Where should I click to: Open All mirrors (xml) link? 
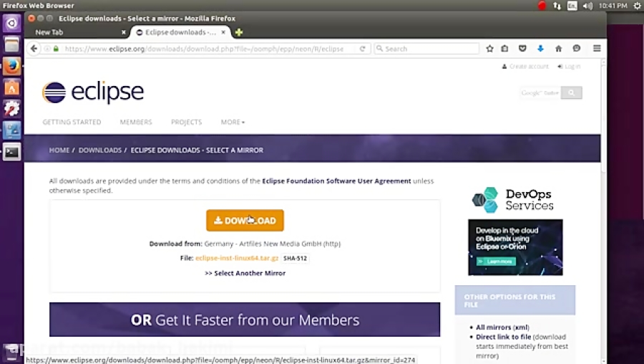point(502,327)
